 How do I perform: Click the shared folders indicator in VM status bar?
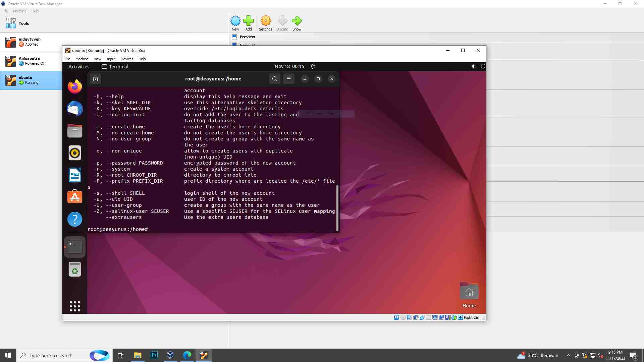(x=429, y=317)
